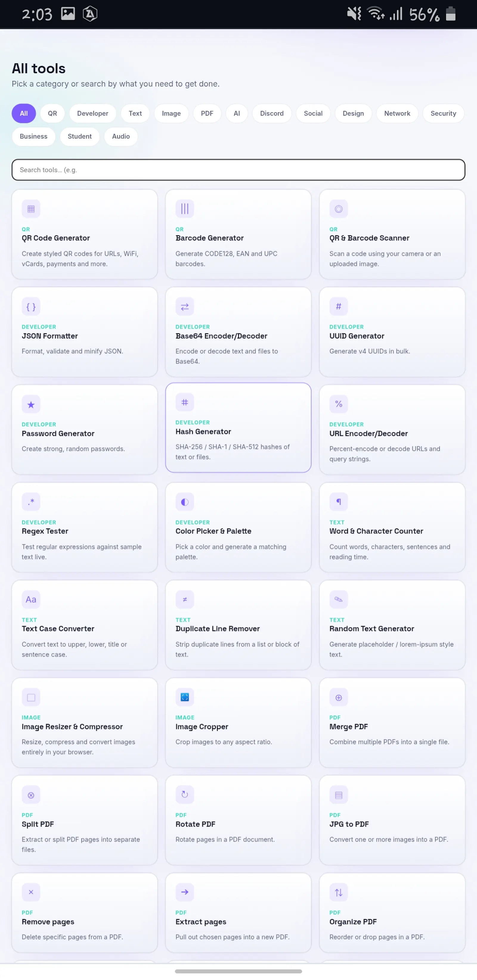Click the Barcode Generator bars icon
This screenshot has width=477, height=980.
click(185, 209)
